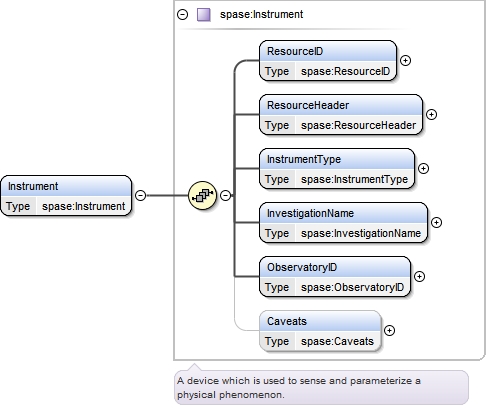Expand the Caveats element plus icon
Screen dimensions: 487x408
pyautogui.click(x=389, y=330)
